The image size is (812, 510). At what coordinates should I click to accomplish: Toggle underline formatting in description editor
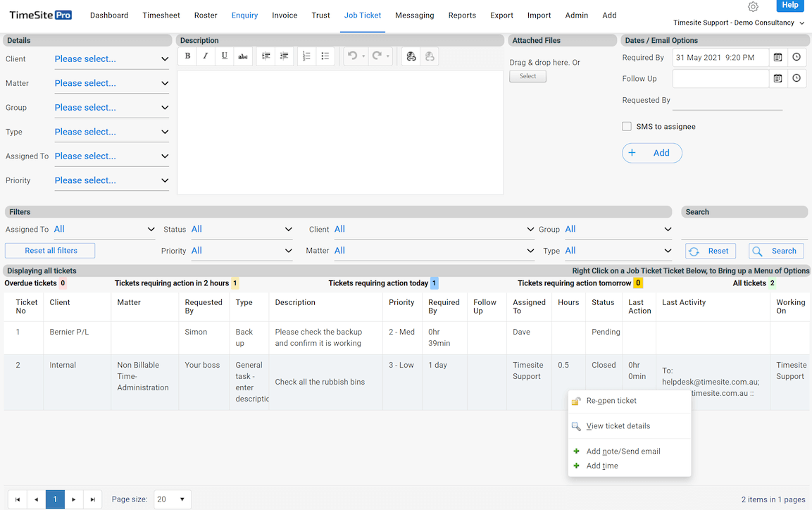point(224,56)
